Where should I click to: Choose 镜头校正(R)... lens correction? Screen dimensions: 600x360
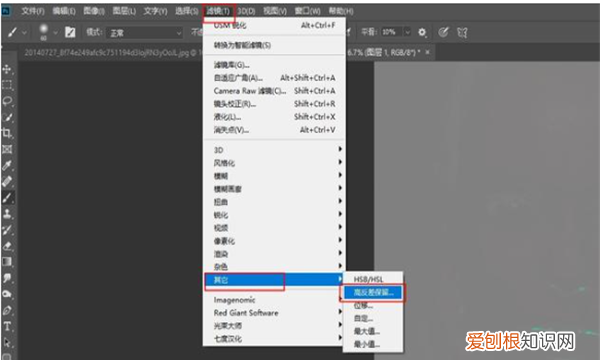point(274,104)
